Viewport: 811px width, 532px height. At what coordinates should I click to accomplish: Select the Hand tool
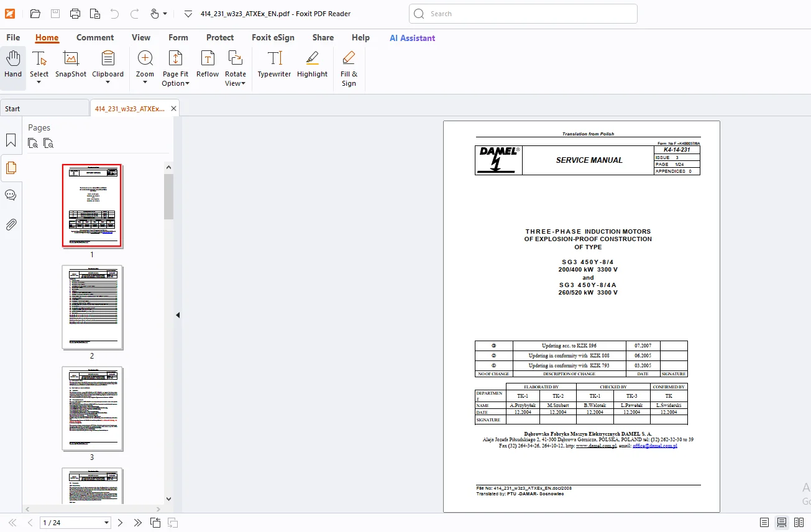pyautogui.click(x=13, y=65)
